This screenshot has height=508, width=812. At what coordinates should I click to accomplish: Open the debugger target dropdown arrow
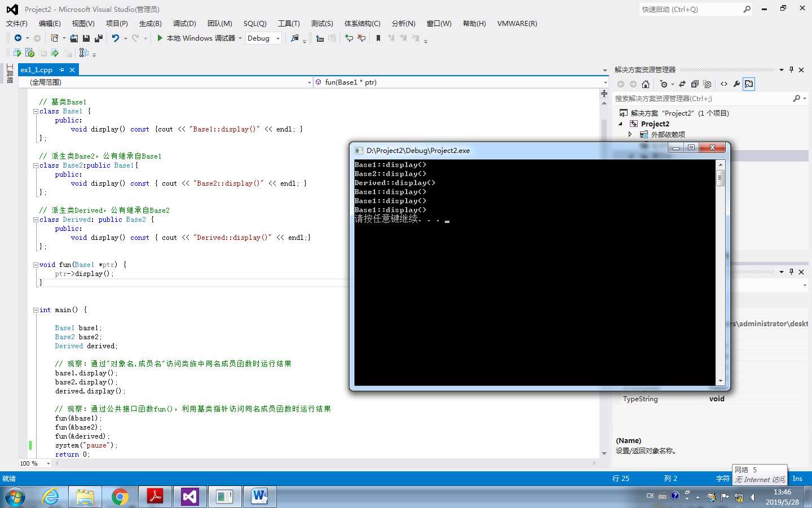point(240,38)
